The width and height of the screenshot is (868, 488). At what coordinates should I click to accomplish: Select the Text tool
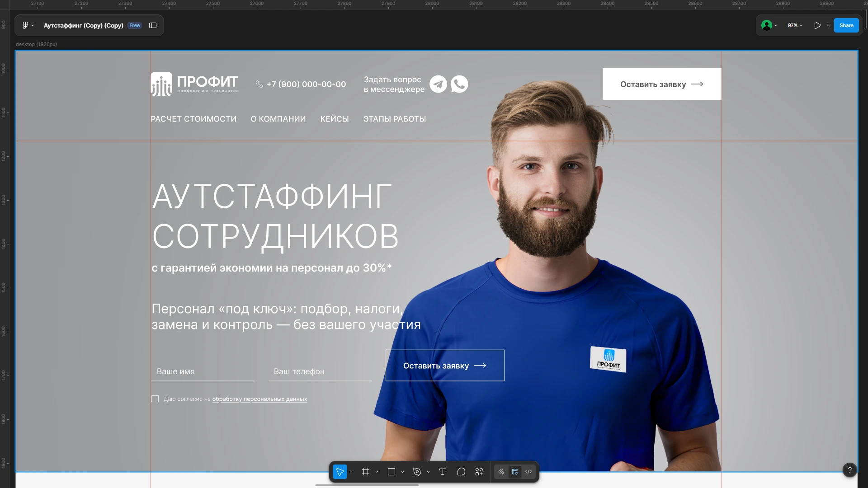coord(443,472)
